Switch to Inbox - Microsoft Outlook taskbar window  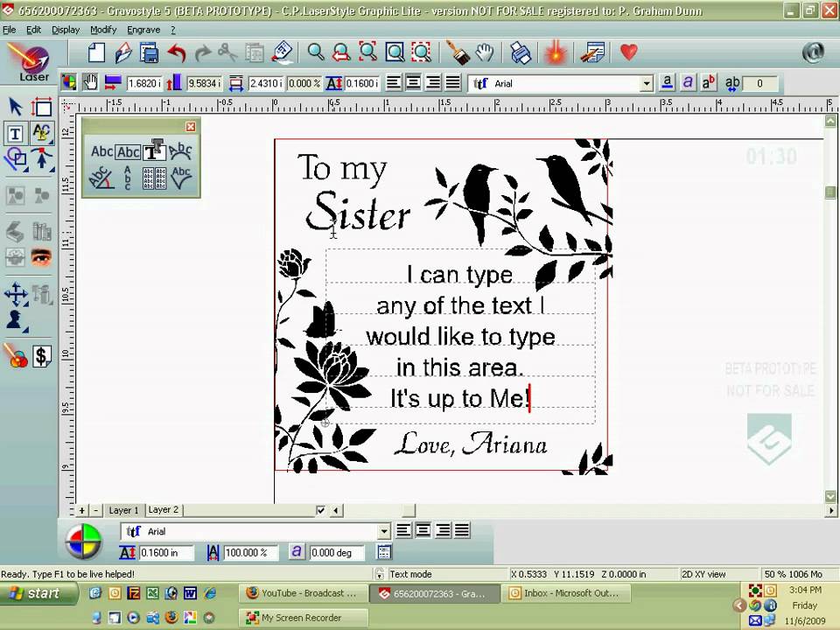[564, 593]
